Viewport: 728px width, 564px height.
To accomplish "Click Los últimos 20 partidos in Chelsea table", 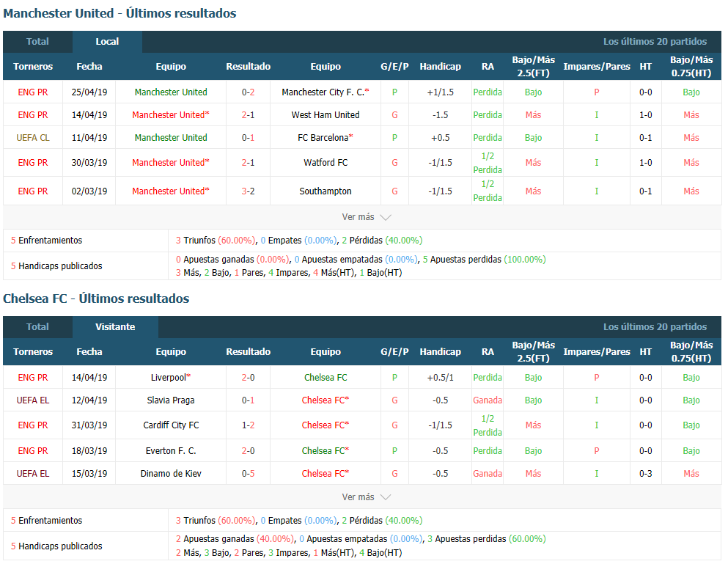I will tap(655, 326).
